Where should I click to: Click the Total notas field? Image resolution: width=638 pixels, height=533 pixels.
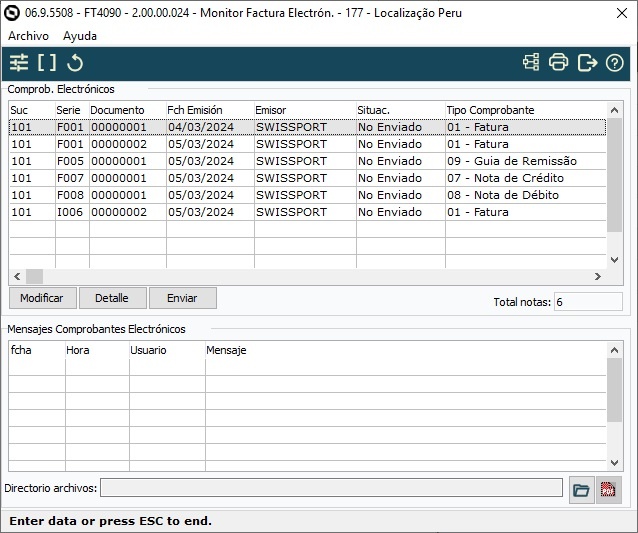588,302
